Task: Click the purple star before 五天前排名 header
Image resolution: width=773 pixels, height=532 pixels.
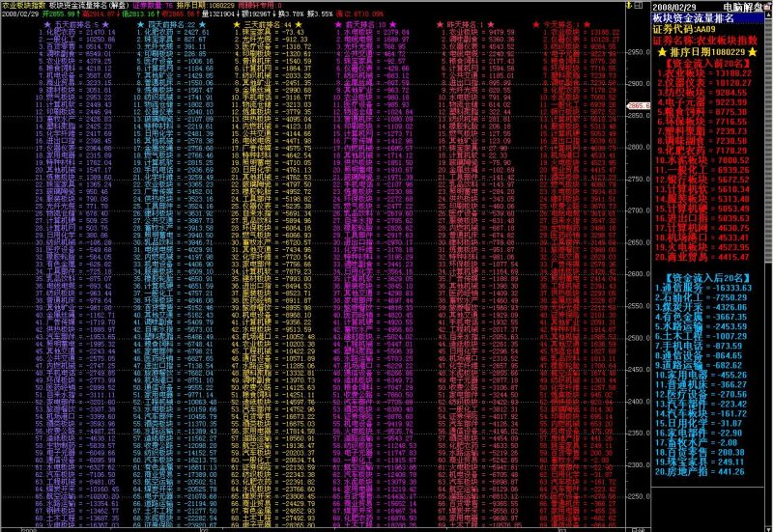Action: 46,24
